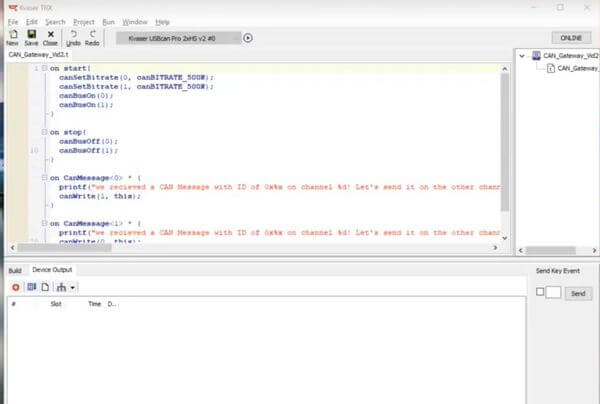This screenshot has width=600, height=404.
Task: Click the editor vertical scrollbar thumb
Action: pos(505,142)
